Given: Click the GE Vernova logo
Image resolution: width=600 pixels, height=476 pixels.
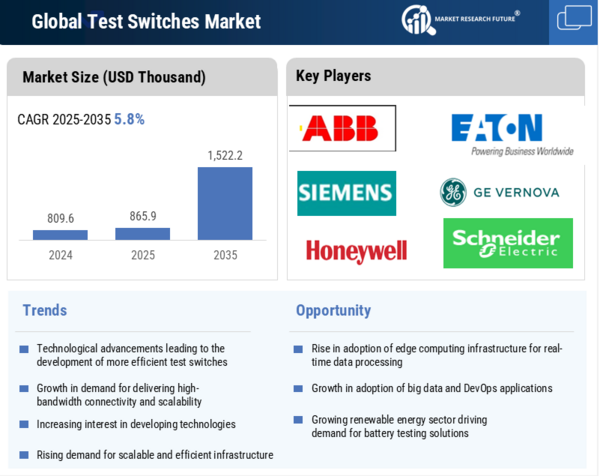Looking at the screenshot, I should pos(499,192).
